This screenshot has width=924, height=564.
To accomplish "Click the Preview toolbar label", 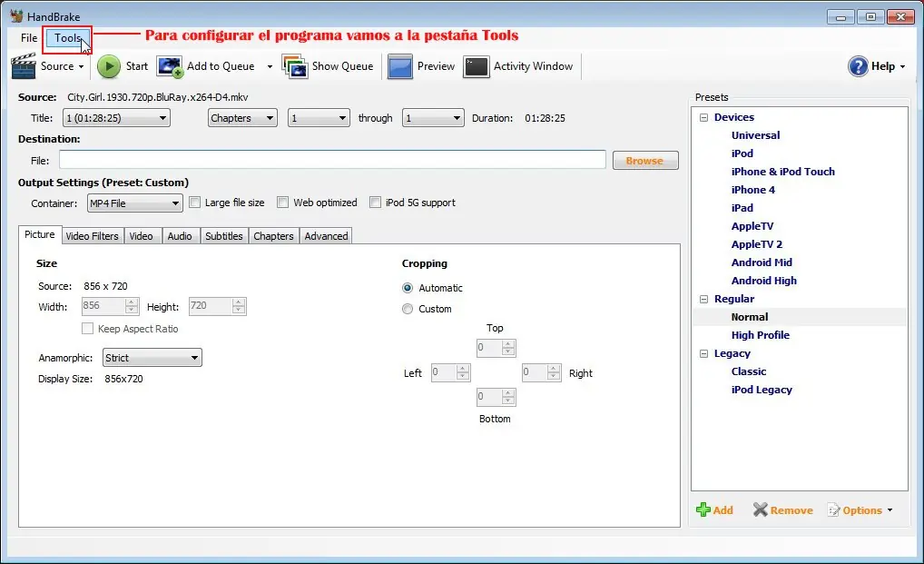I will click(436, 66).
